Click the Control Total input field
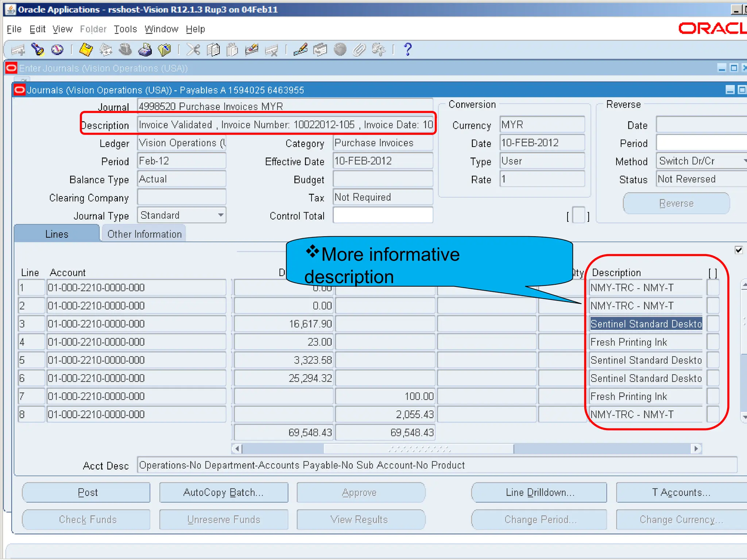This screenshot has height=560, width=747. pos(383,215)
